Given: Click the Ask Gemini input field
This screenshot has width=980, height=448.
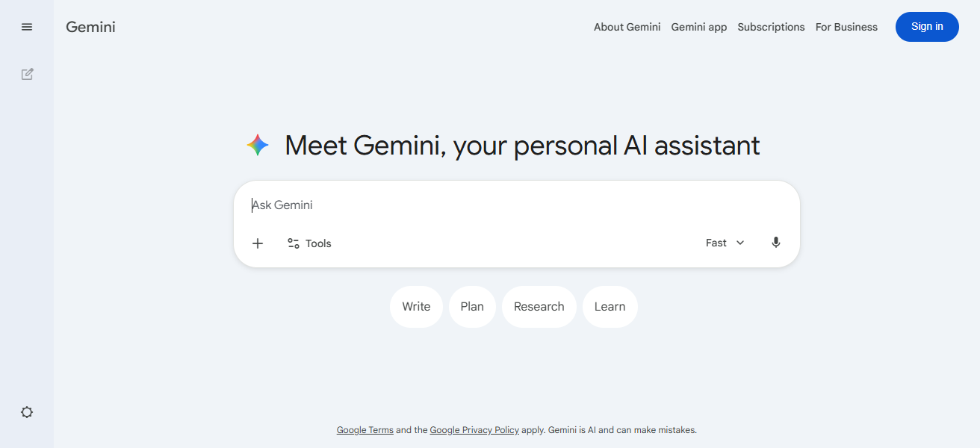Looking at the screenshot, I should point(448,205).
